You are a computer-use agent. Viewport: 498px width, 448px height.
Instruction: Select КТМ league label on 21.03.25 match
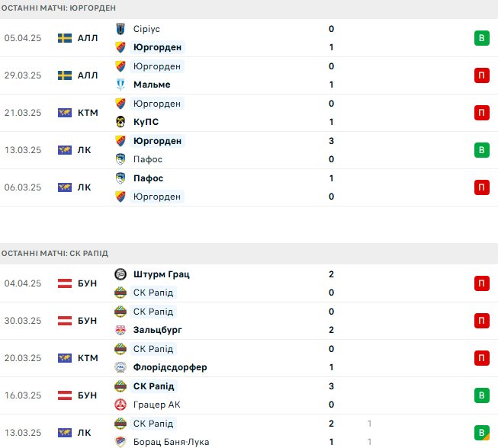(x=88, y=113)
